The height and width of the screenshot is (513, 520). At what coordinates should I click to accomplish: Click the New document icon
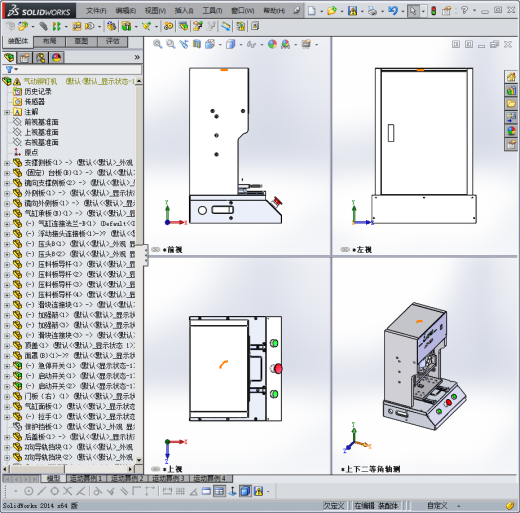(312, 11)
